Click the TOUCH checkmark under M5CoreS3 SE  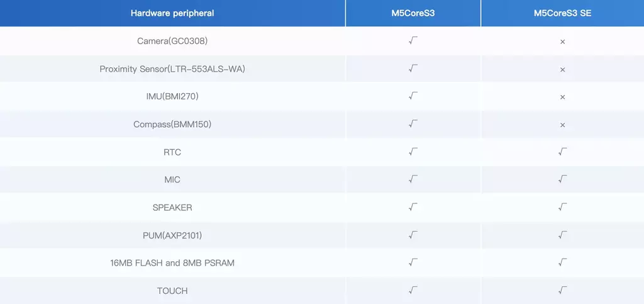pos(563,290)
